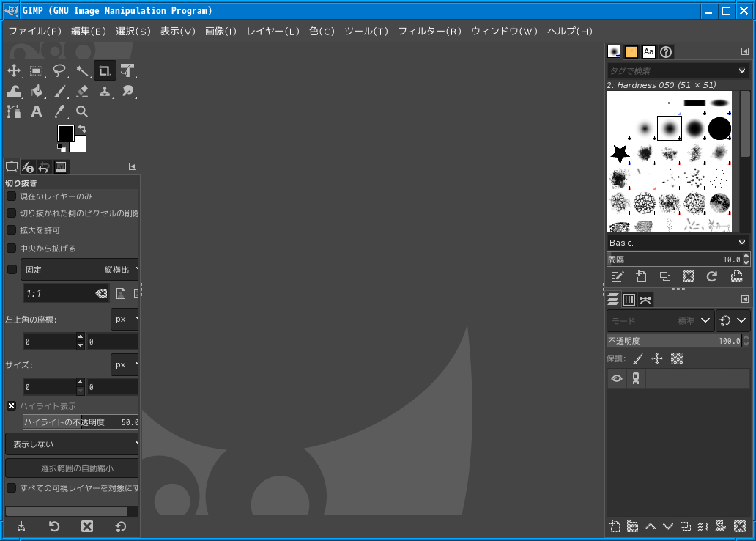The height and width of the screenshot is (541, 756).
Task: Disable the ハイライト表示 checkbox
Action: point(12,405)
